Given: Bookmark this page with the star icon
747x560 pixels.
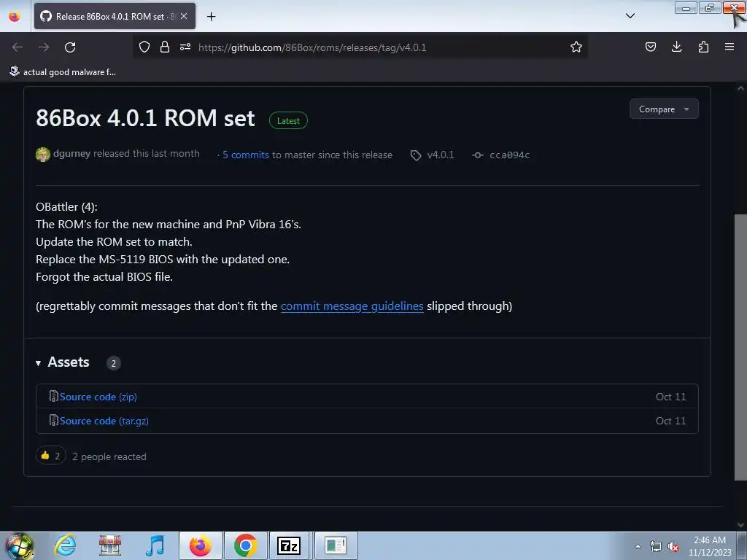Looking at the screenshot, I should [x=576, y=47].
